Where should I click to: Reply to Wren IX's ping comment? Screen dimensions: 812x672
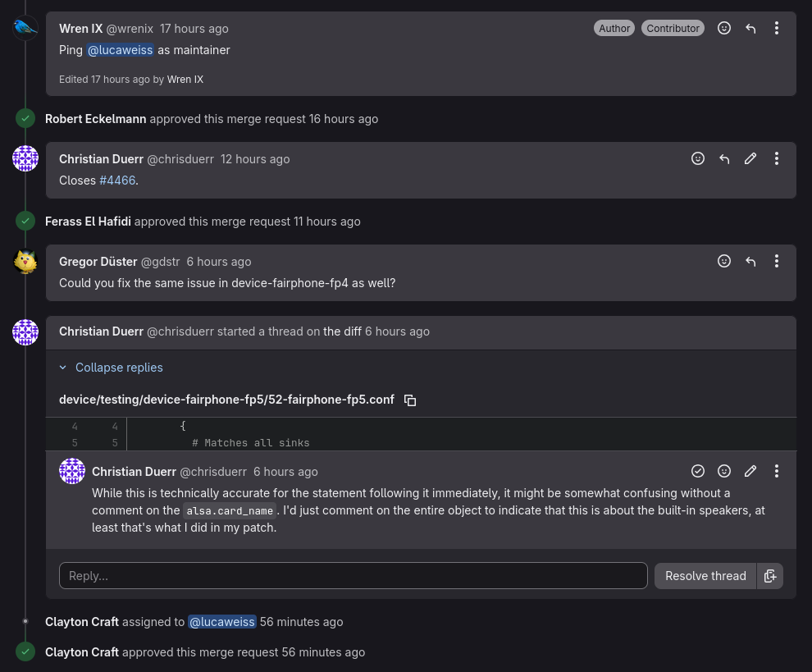750,28
